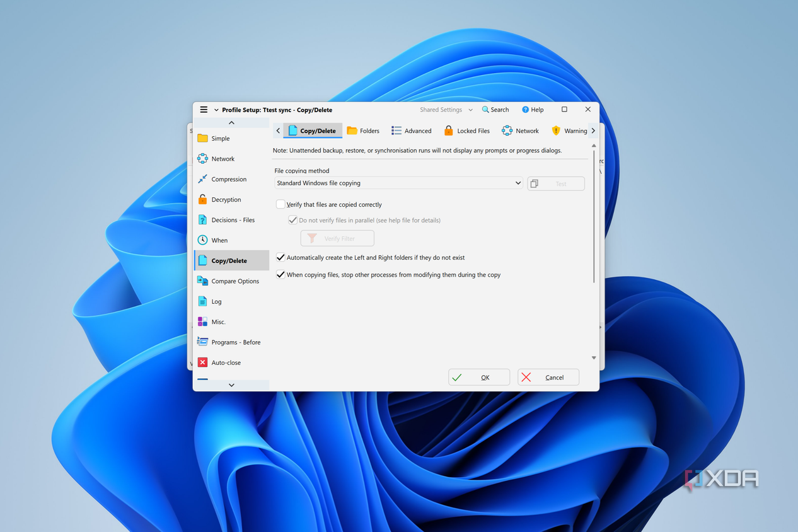
Task: Open Search from the title bar
Action: point(495,110)
